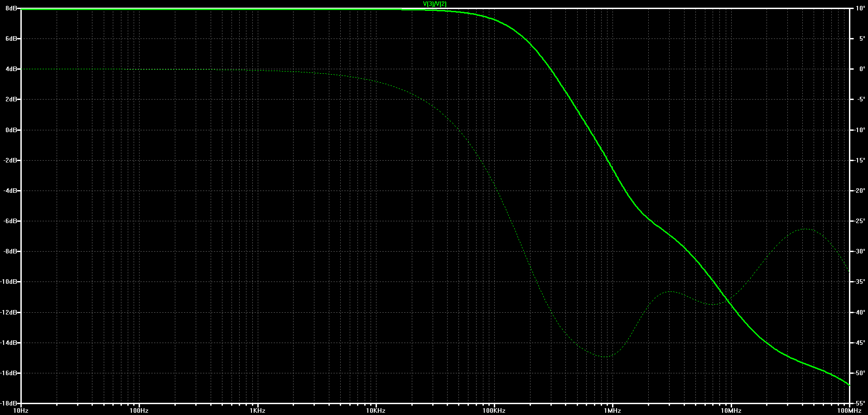This screenshot has width=868, height=415.
Task: Click the V(3)/V(2) trace label
Action: [x=435, y=4]
